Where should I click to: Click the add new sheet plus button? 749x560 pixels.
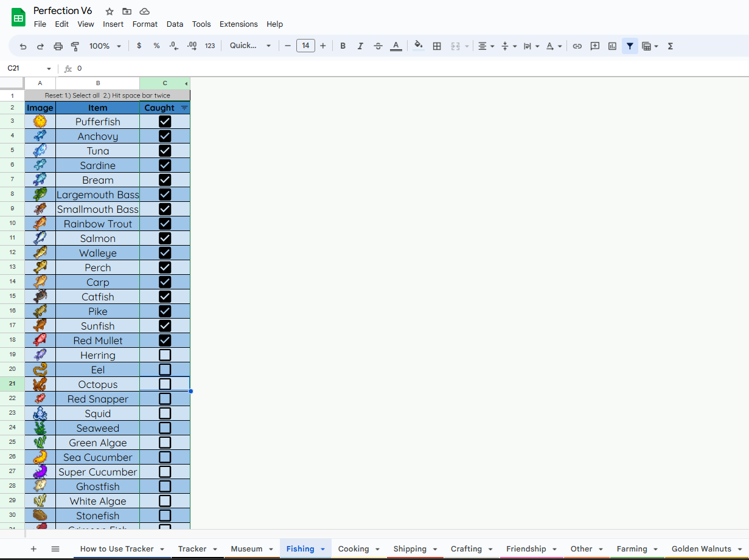(33, 548)
